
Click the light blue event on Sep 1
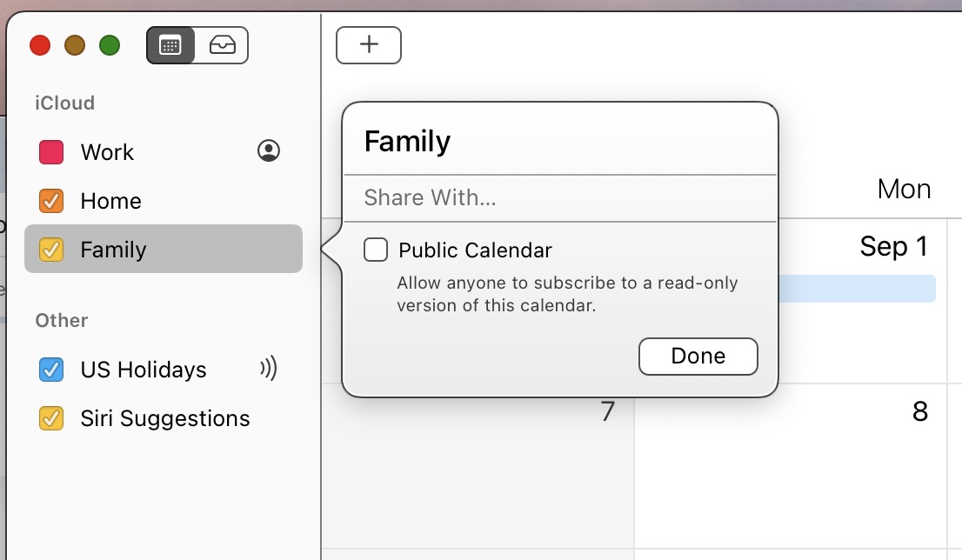857,289
